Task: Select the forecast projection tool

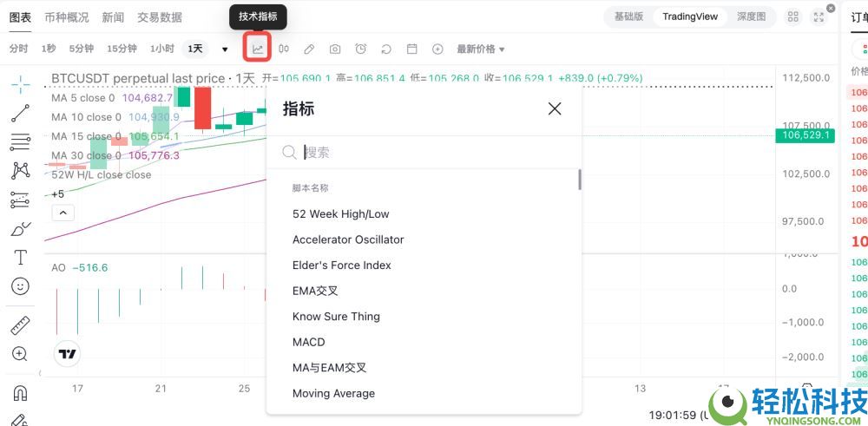Action: point(21,200)
